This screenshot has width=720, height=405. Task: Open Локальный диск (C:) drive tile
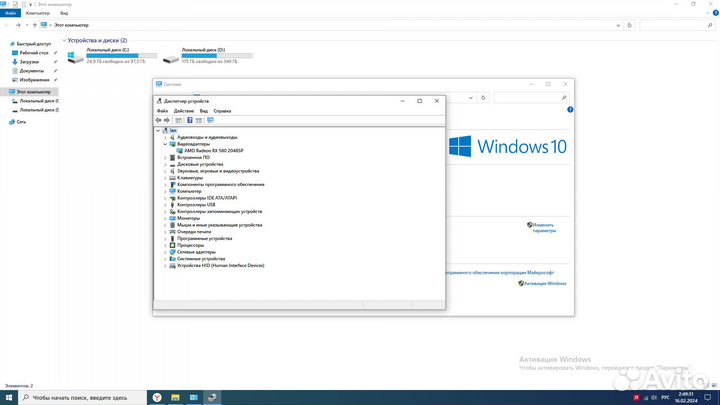112,56
